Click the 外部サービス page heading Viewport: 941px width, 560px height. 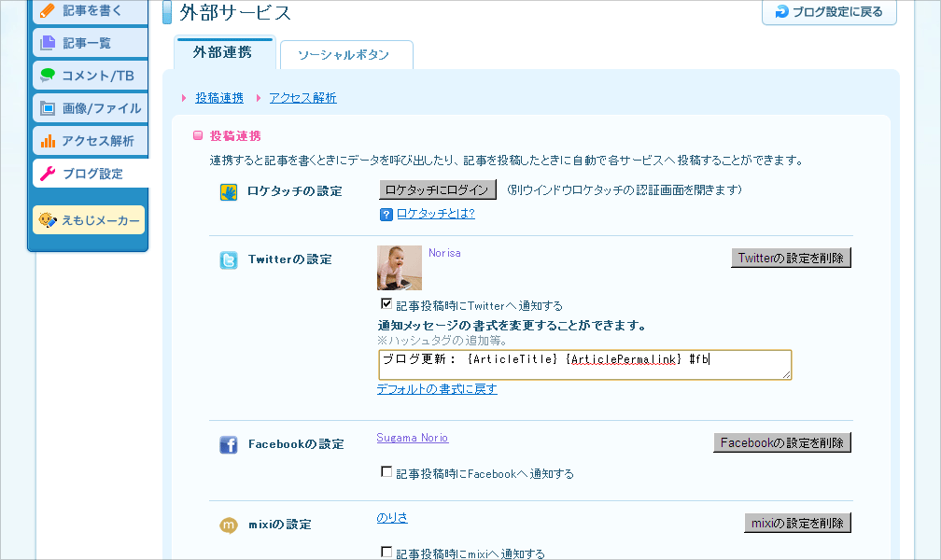tap(235, 12)
